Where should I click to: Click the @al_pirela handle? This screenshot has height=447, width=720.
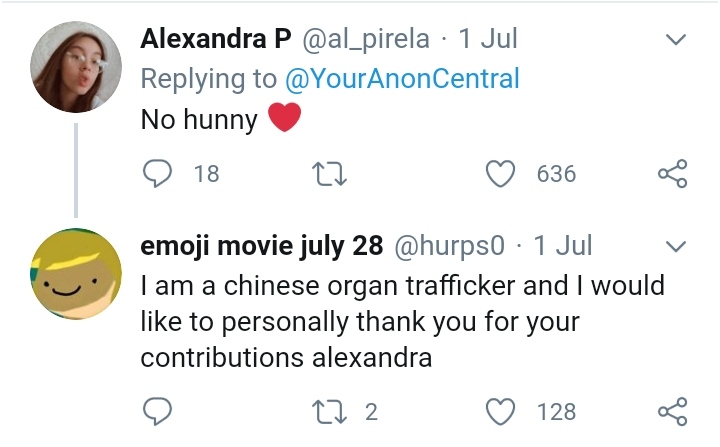click(364, 39)
